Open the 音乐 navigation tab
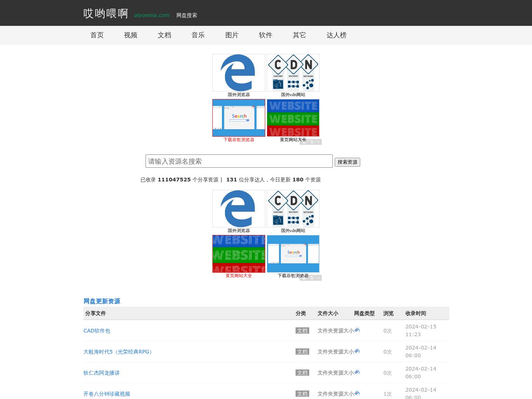The width and height of the screenshot is (532, 399). 198,35
